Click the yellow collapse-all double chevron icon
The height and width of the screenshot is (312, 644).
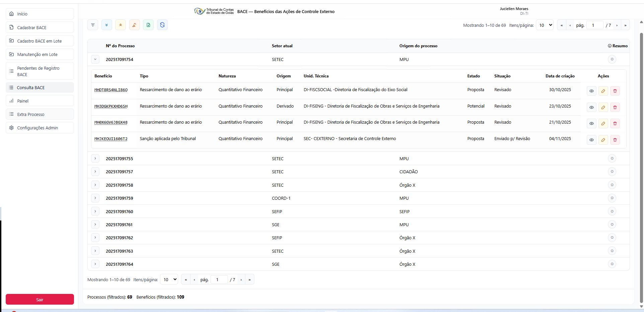[x=120, y=25]
